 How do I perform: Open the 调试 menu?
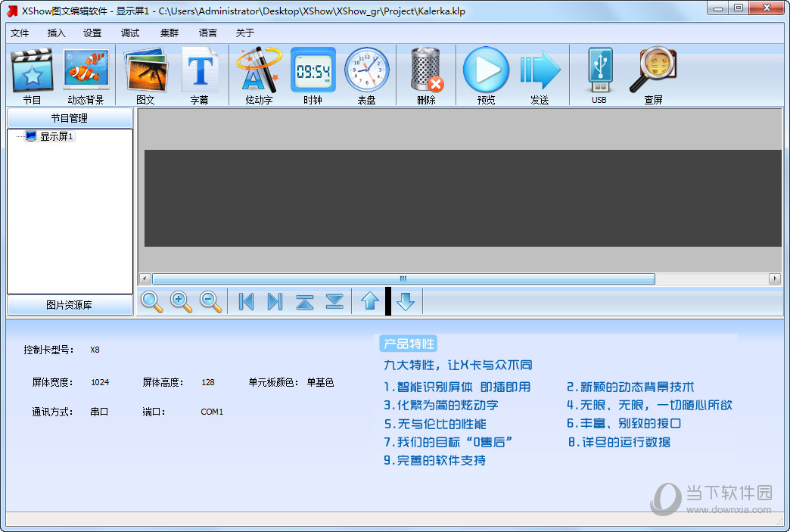[x=130, y=33]
